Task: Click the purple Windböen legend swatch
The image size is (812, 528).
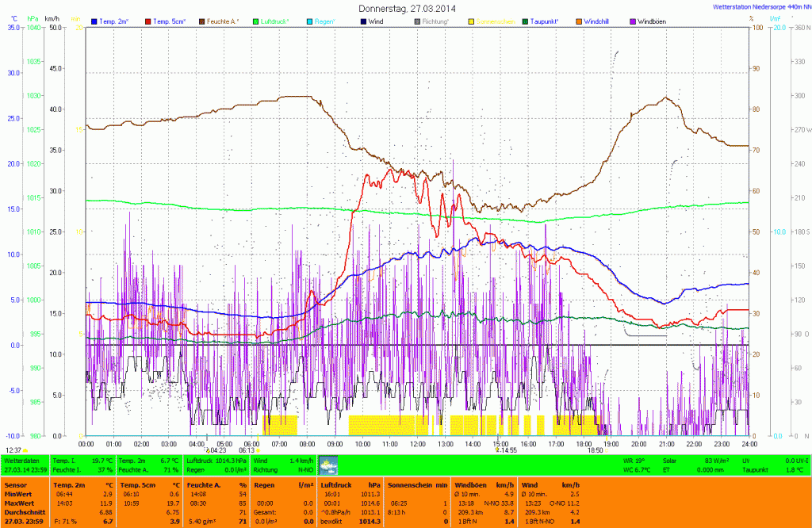Action: [x=634, y=21]
